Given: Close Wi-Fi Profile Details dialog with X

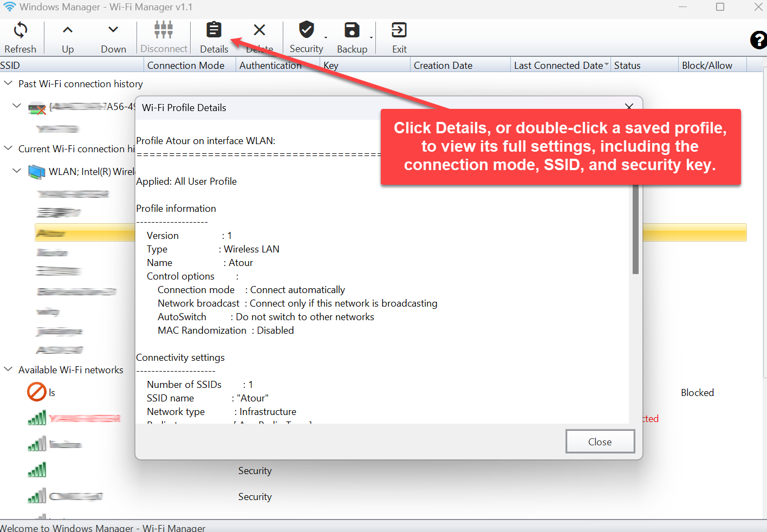Looking at the screenshot, I should [x=629, y=107].
